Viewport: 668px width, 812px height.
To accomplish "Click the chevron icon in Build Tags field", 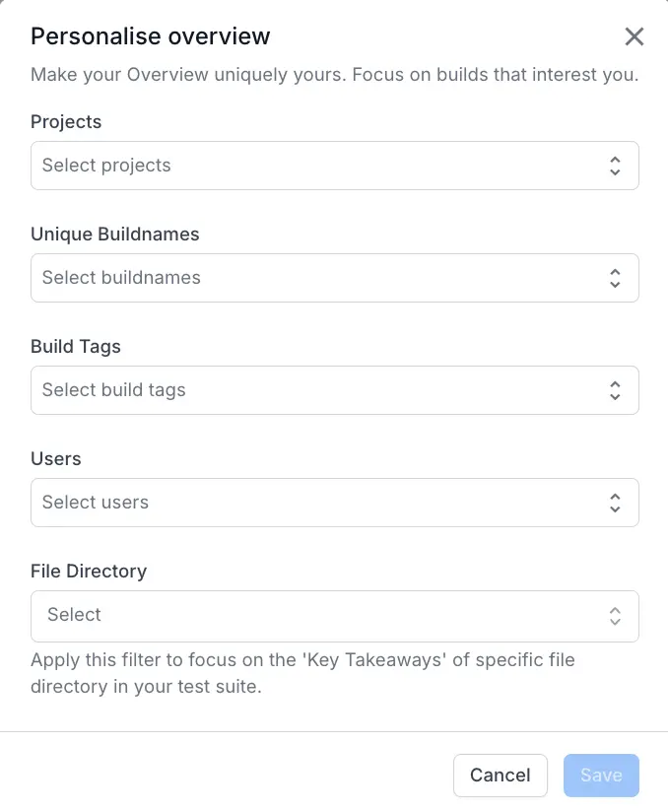I will click(615, 390).
